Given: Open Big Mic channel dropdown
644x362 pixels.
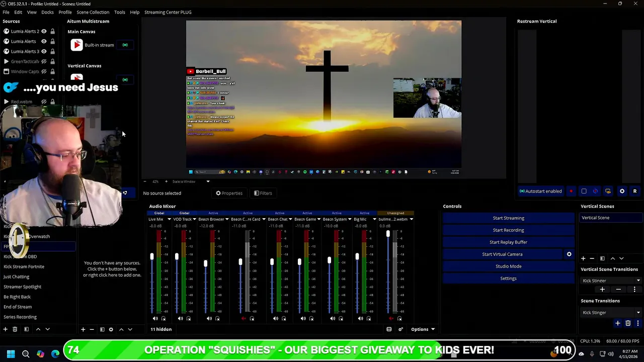Looking at the screenshot, I should point(374,219).
